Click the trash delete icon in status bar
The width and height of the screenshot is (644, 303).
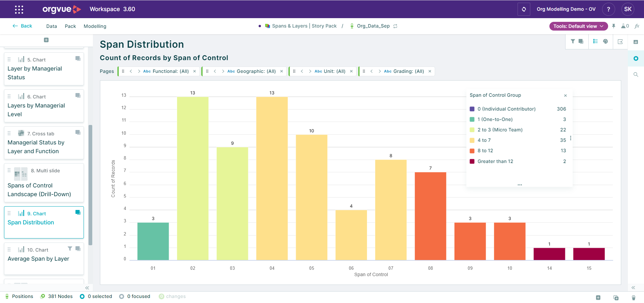tap(634, 298)
